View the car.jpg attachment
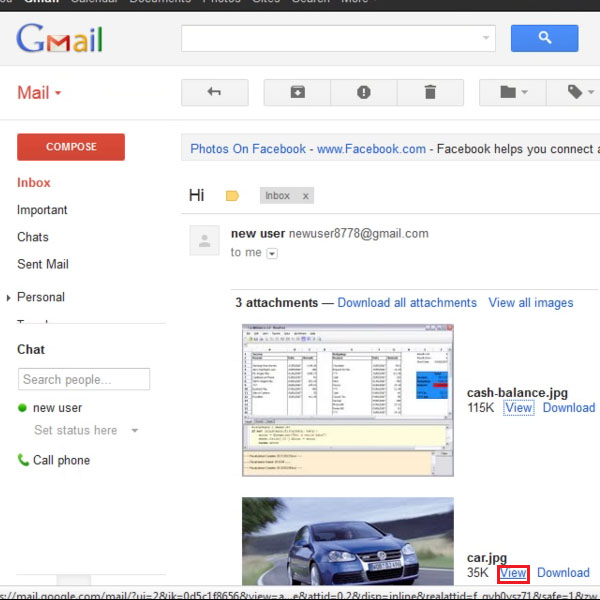 [x=513, y=573]
